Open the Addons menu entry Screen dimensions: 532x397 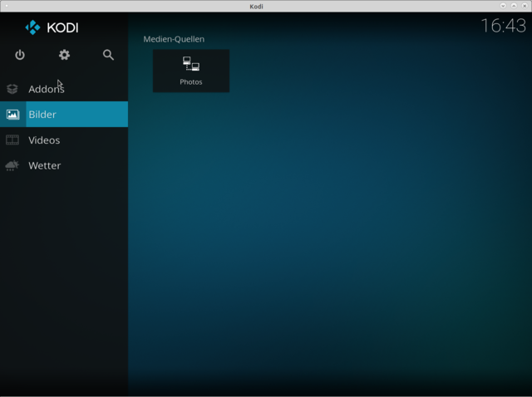tap(64, 89)
